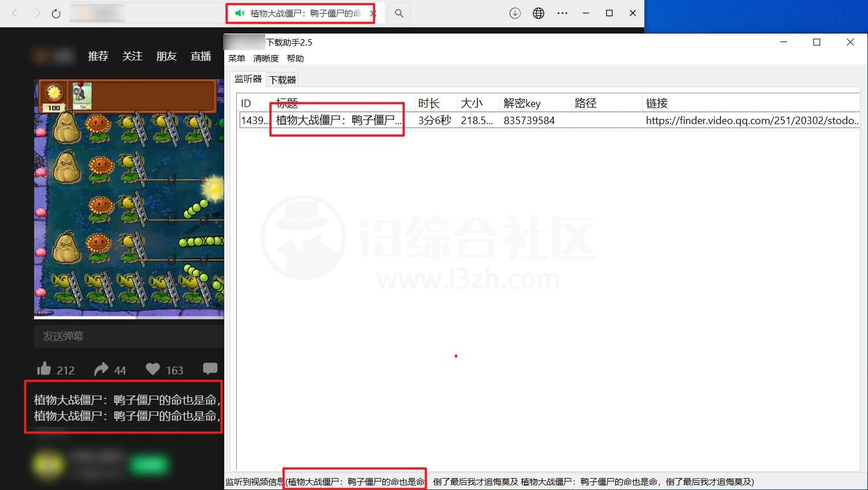Open the 关注 section
The width and height of the screenshot is (868, 490).
click(132, 56)
